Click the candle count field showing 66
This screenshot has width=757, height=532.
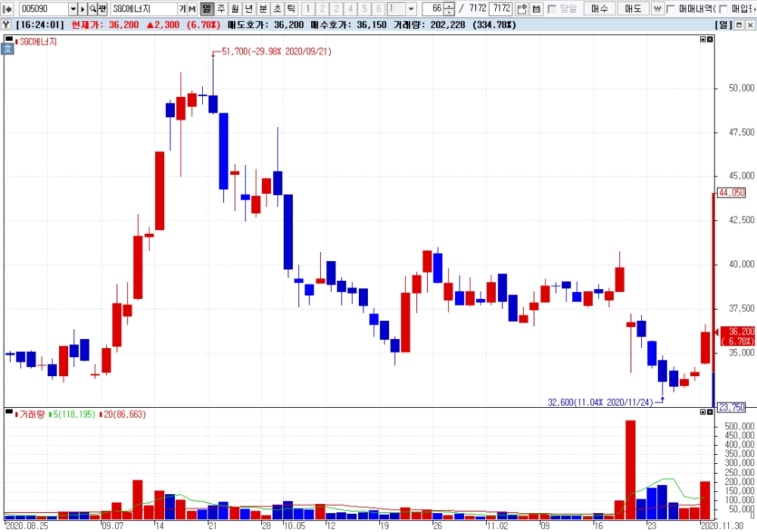pyautogui.click(x=432, y=8)
